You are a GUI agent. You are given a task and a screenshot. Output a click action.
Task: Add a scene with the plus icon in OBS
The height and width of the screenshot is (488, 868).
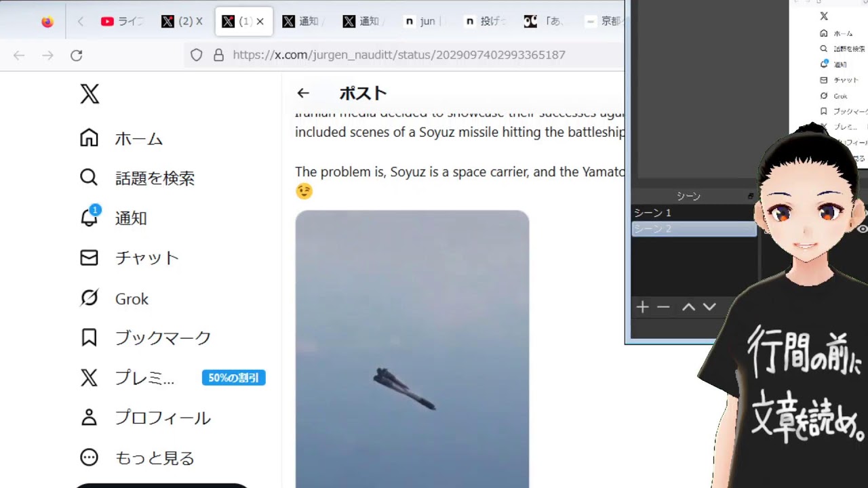(642, 307)
